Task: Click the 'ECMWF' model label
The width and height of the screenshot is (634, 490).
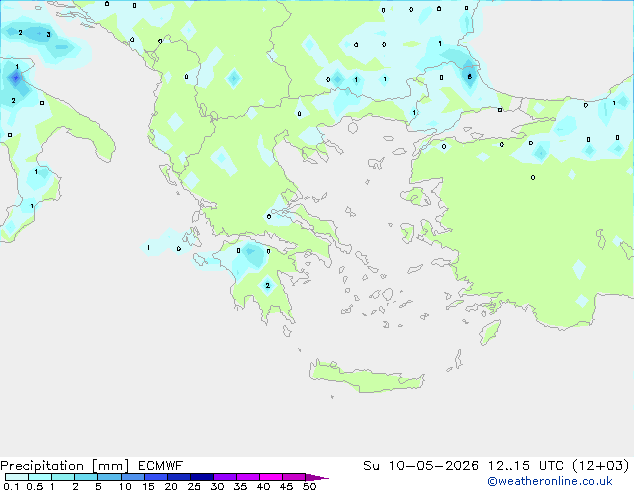Action: 161,466
